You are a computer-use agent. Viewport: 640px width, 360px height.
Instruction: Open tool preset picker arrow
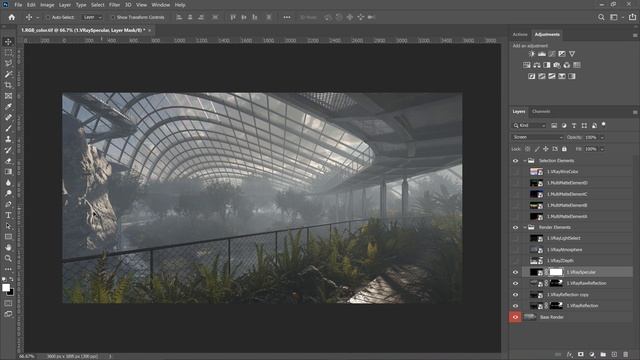pos(38,18)
